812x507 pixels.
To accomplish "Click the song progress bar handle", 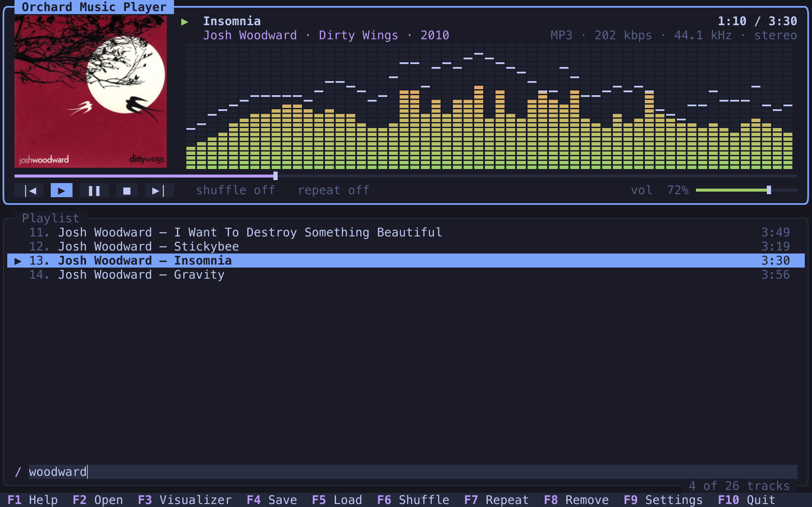I will tap(275, 176).
